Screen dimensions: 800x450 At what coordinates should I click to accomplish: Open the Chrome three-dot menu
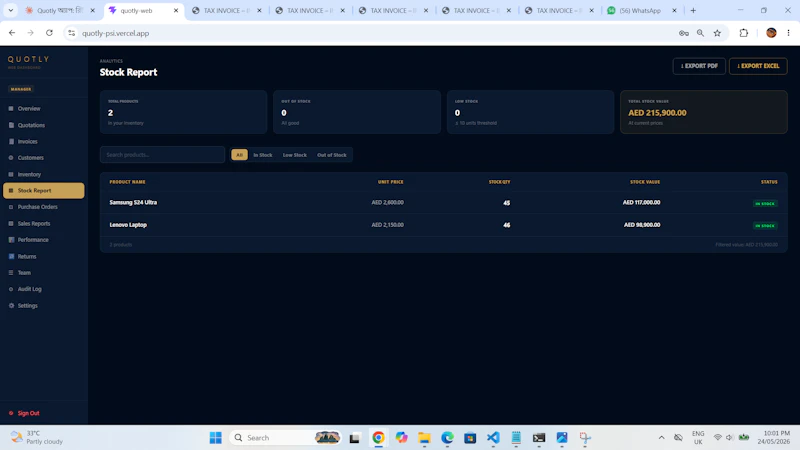pos(788,33)
